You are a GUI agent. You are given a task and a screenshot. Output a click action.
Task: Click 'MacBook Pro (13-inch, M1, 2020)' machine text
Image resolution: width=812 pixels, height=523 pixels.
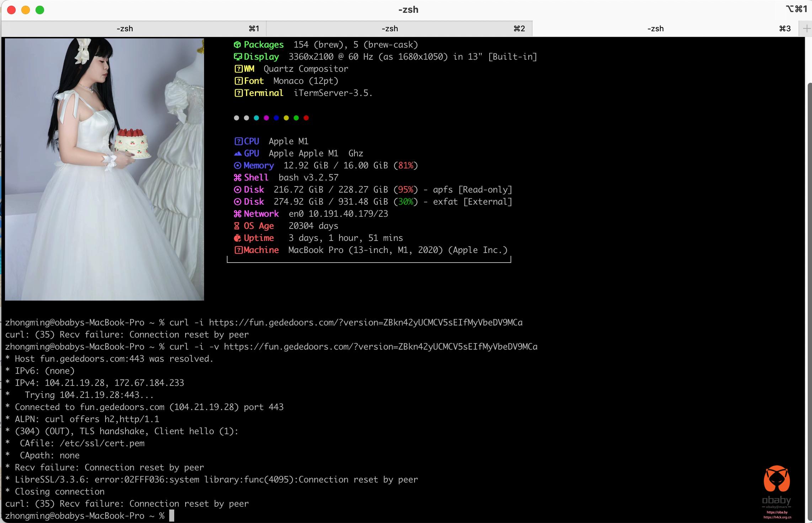click(x=365, y=250)
